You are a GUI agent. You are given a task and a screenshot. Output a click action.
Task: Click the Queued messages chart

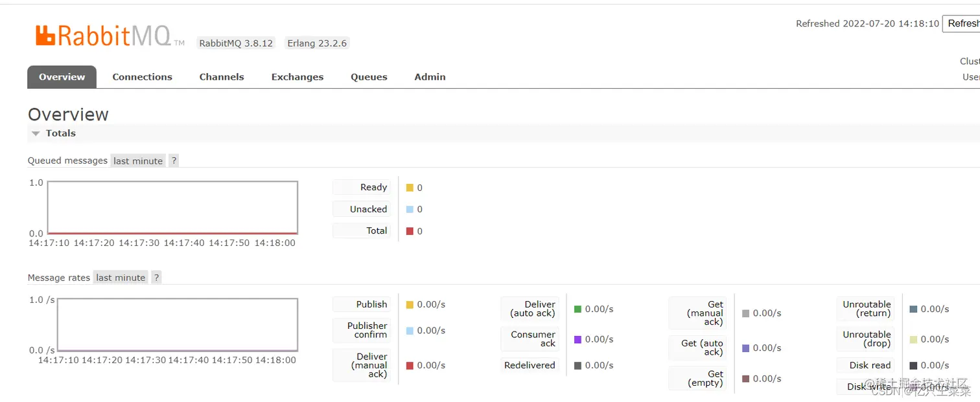tap(172, 207)
